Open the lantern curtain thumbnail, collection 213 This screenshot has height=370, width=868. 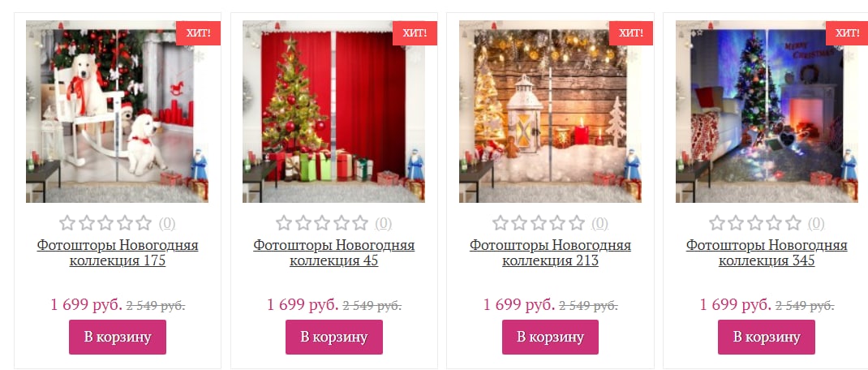[x=550, y=111]
